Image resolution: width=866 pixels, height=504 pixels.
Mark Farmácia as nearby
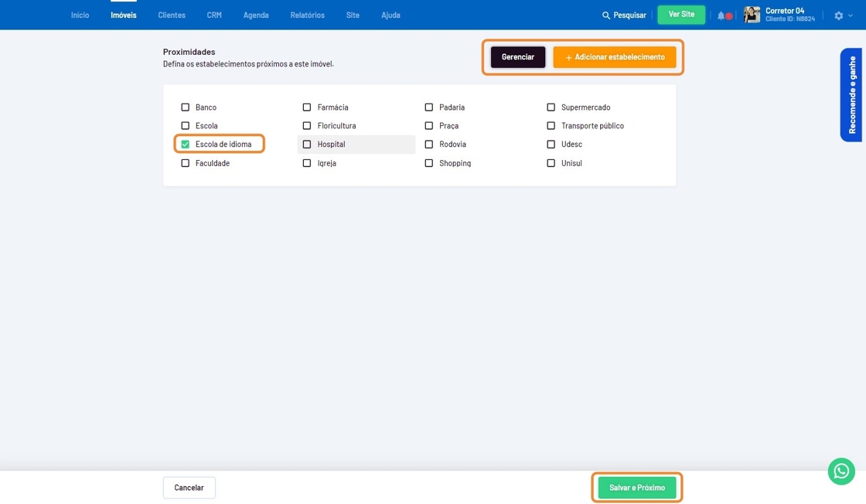pos(307,107)
